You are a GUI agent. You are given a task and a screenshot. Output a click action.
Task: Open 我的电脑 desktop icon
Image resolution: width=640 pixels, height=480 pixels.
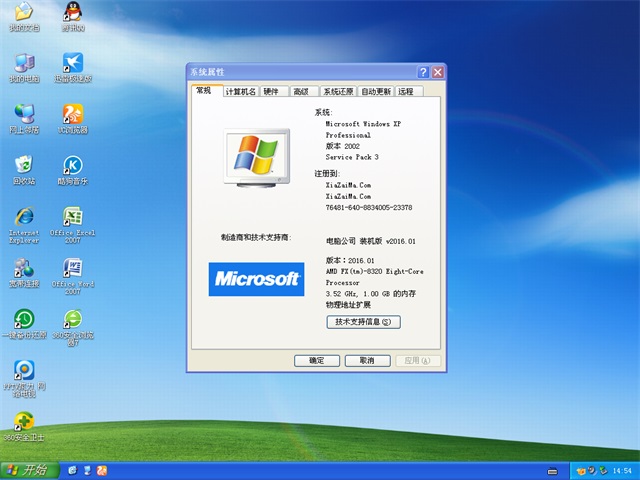tap(23, 62)
